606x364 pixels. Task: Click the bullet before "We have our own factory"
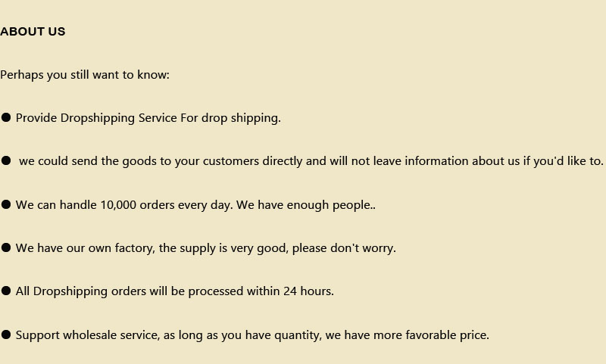[x=6, y=247]
